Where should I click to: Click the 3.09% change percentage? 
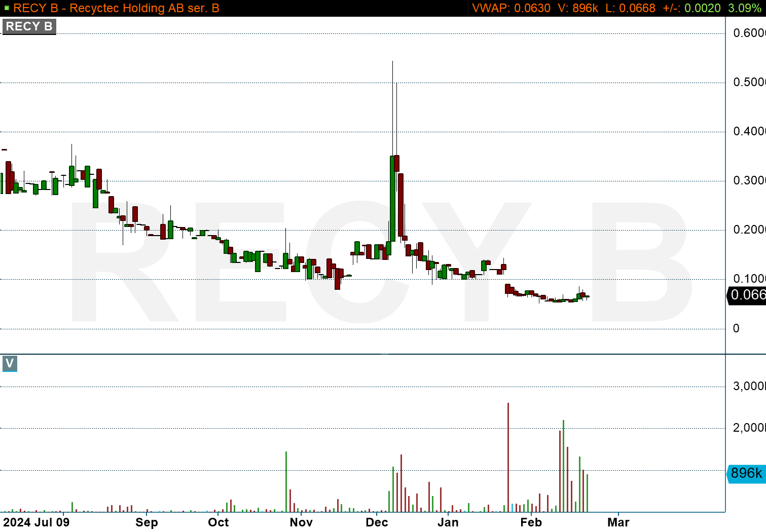(x=744, y=8)
